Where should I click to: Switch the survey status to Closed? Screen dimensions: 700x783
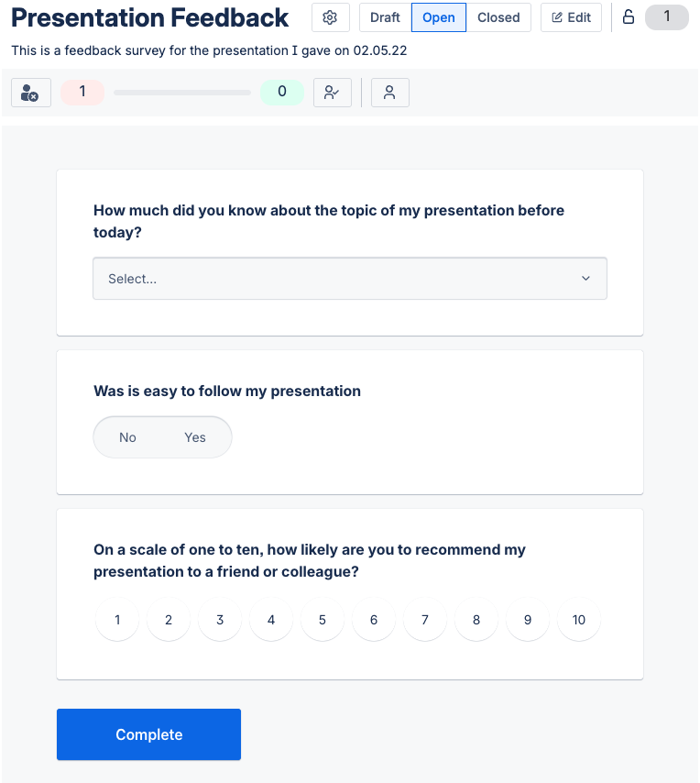(x=498, y=17)
